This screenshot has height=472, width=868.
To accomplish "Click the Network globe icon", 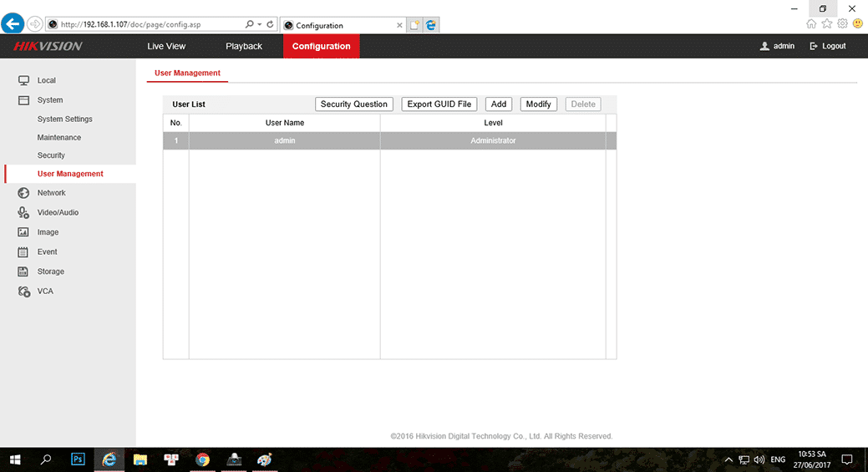I will 23,193.
